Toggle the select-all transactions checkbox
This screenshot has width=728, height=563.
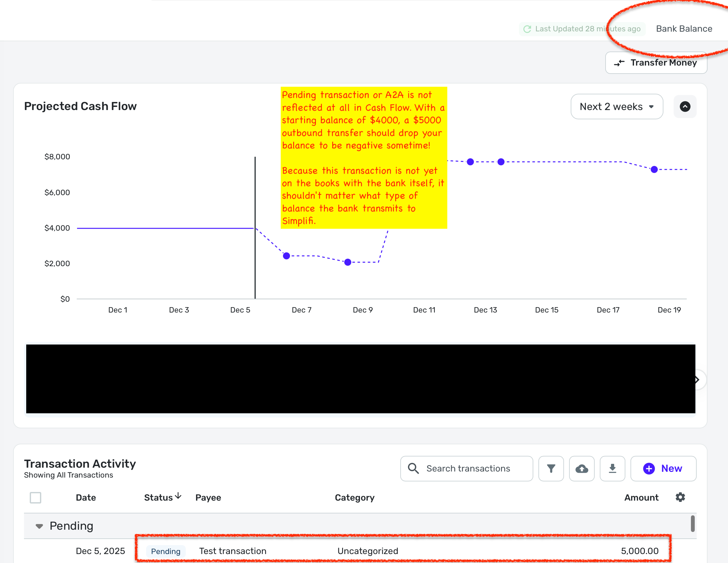35,498
